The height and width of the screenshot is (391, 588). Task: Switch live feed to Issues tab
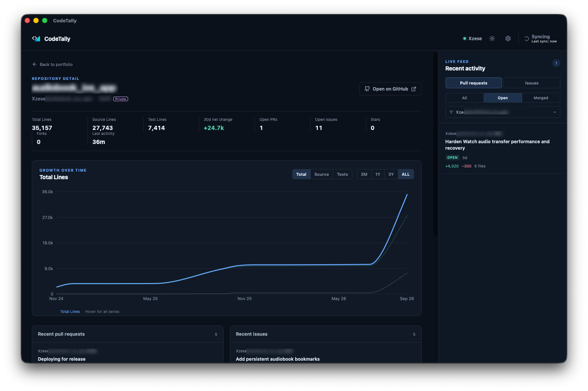tap(532, 83)
